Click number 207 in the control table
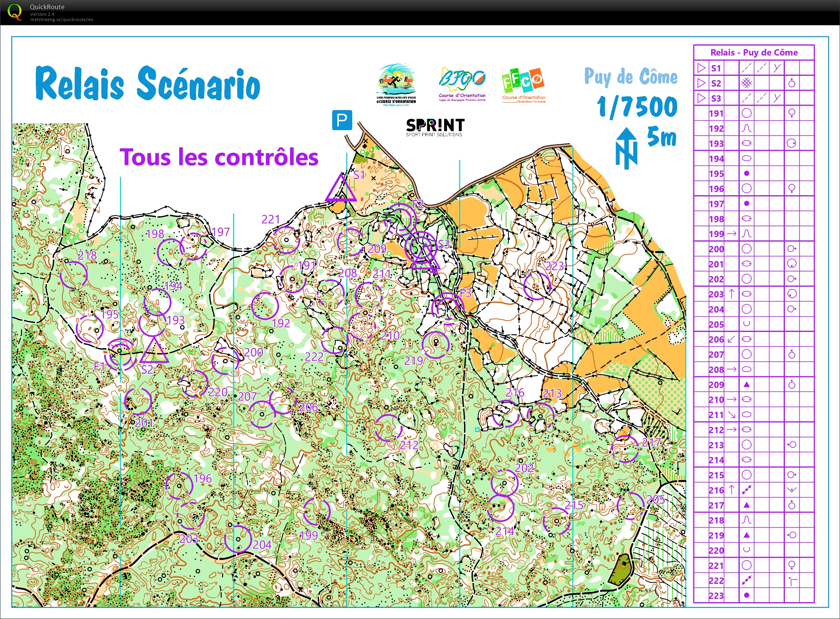Screen dimensions: 840x619 [x=716, y=354]
